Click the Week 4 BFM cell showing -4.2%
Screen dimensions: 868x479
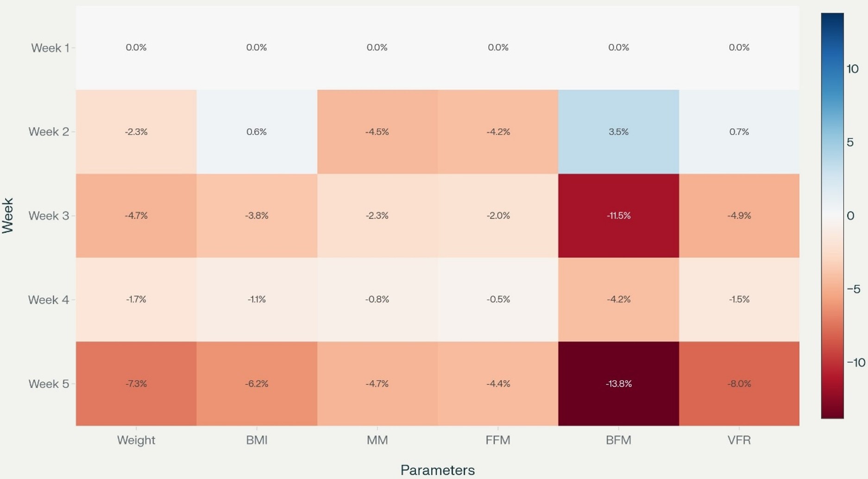pyautogui.click(x=618, y=299)
